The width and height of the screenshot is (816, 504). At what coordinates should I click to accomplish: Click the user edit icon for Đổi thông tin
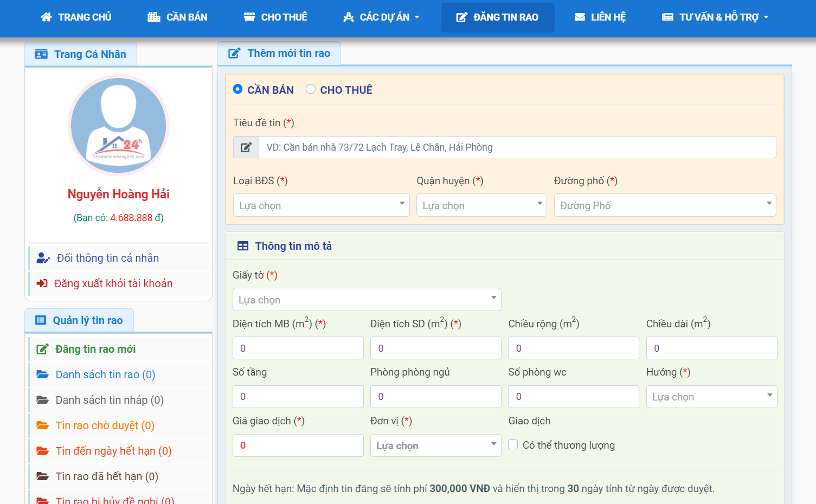[x=43, y=258]
